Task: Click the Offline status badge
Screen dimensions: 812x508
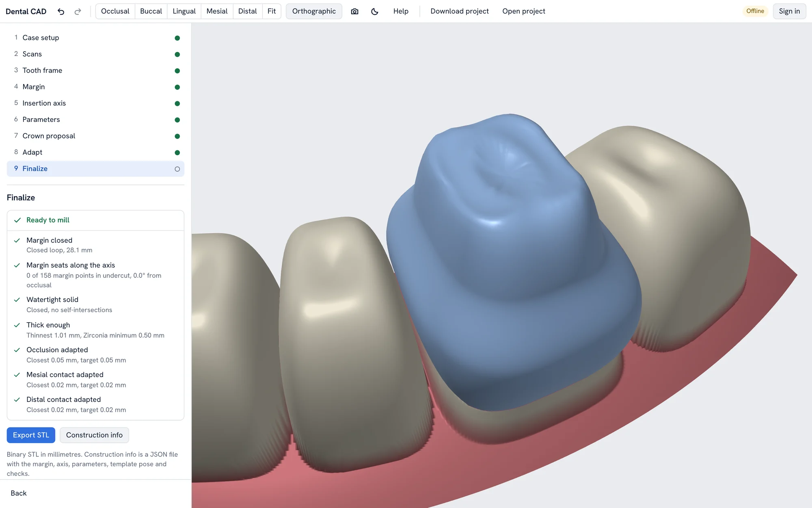Action: click(755, 11)
